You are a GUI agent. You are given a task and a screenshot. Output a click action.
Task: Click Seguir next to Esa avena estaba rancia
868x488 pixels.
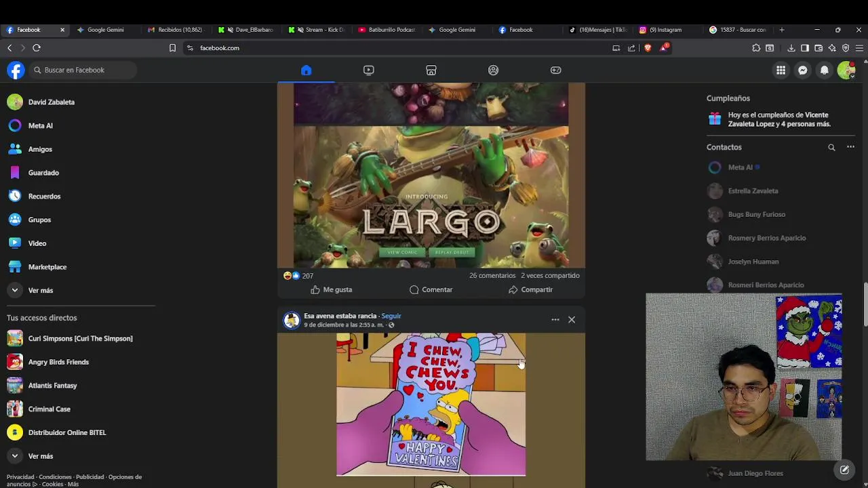391,316
